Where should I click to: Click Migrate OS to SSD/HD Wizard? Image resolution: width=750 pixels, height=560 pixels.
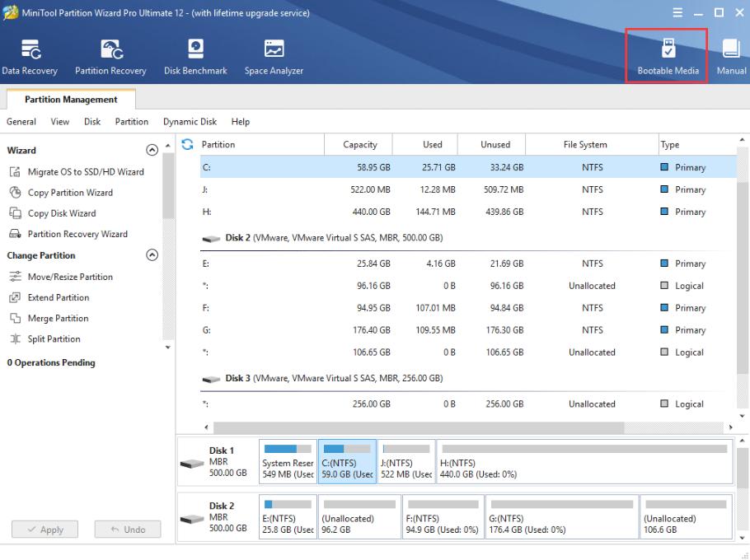point(86,172)
